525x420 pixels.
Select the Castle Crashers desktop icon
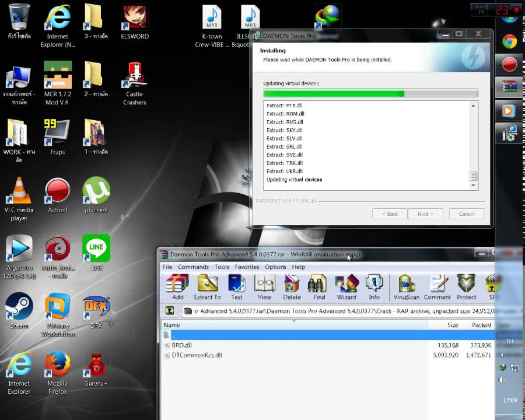point(135,84)
